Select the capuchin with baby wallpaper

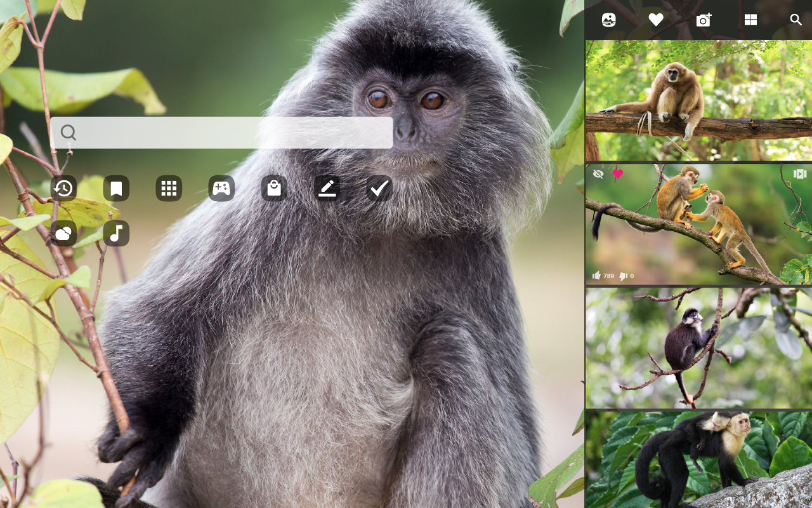[698, 460]
